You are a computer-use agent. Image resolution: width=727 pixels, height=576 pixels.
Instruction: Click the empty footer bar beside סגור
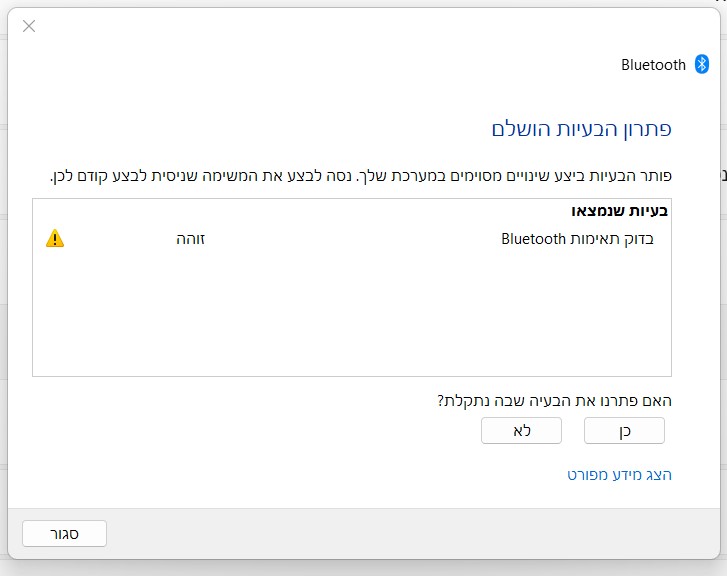pyautogui.click(x=400, y=533)
